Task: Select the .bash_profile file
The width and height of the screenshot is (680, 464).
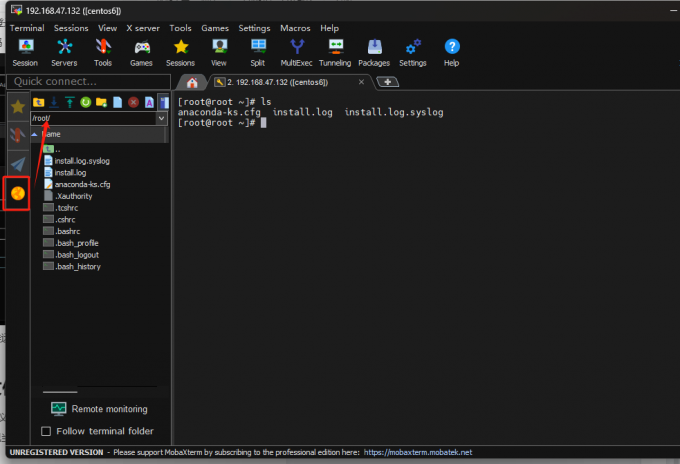Action: (71, 243)
